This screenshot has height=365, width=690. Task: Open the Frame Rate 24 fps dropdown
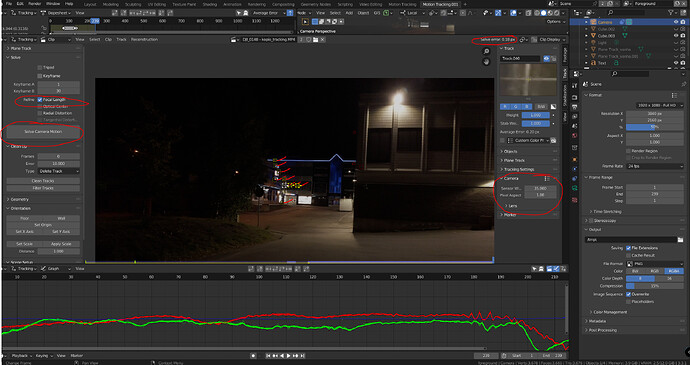(x=655, y=166)
